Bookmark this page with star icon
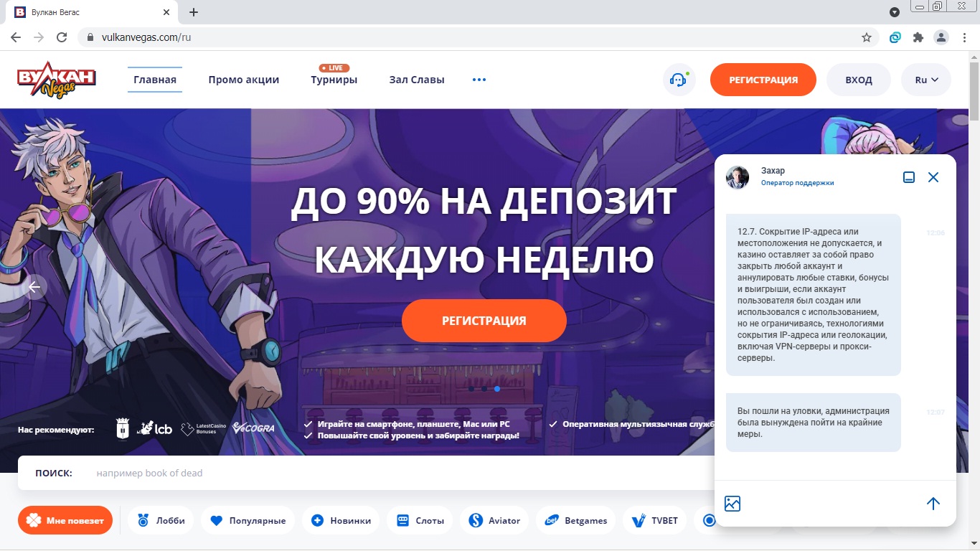This screenshot has width=980, height=551. click(867, 37)
